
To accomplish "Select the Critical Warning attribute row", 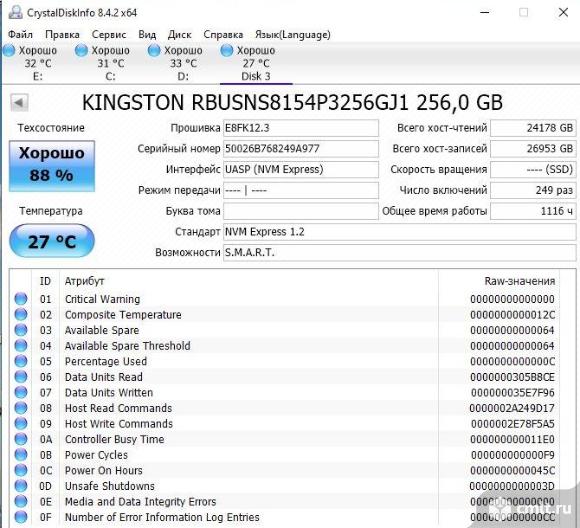I will [x=285, y=299].
